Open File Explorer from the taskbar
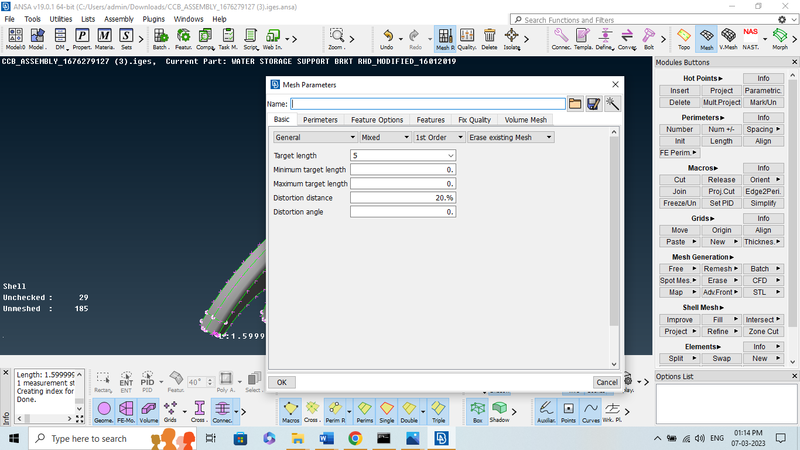 [297, 438]
